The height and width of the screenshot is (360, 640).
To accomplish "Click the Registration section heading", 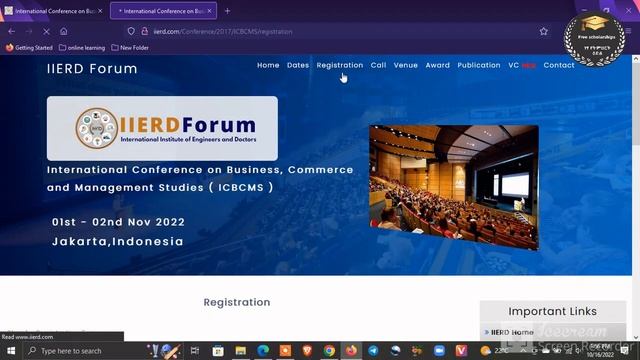I will point(237,302).
